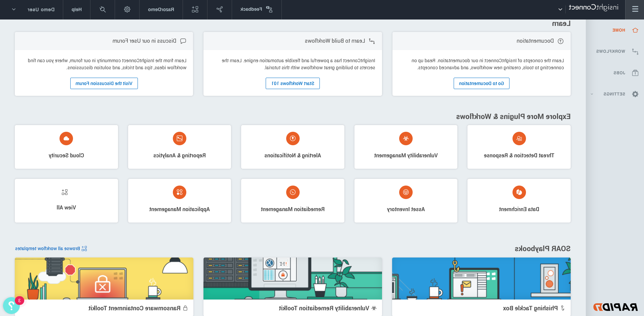The width and height of the screenshot is (644, 316).
Task: Open the Alerting & Notifications icon
Action: coord(293,139)
